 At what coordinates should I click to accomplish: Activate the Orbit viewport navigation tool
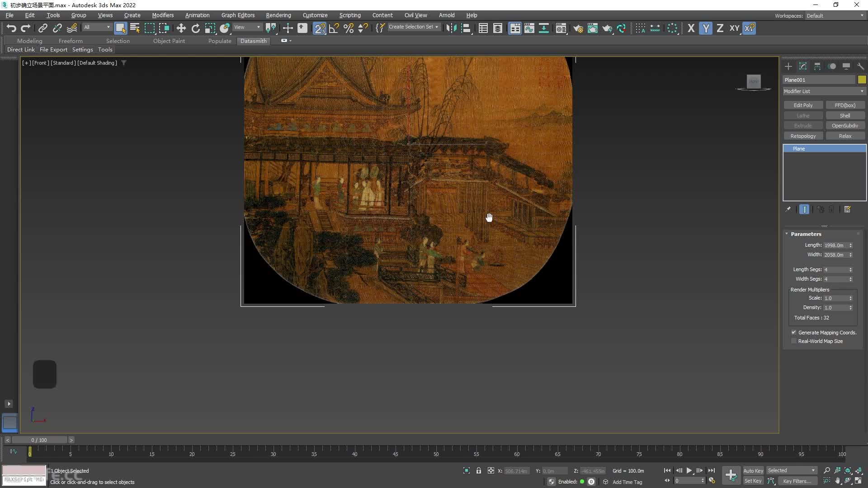848,481
